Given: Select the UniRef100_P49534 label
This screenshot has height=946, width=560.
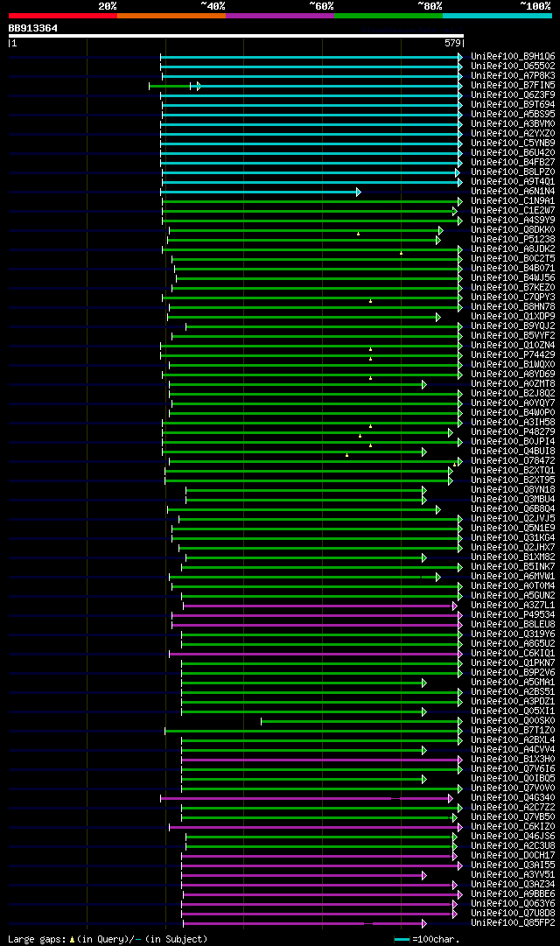Looking at the screenshot, I should tap(513, 615).
